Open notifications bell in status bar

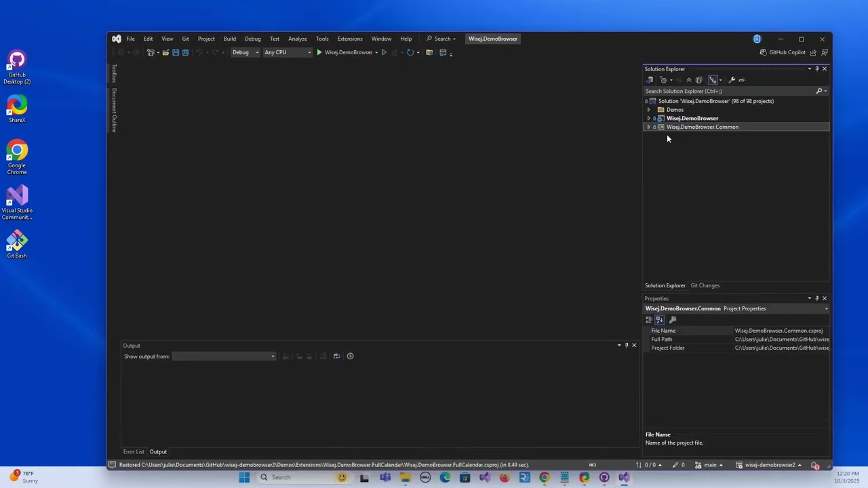tap(816, 465)
